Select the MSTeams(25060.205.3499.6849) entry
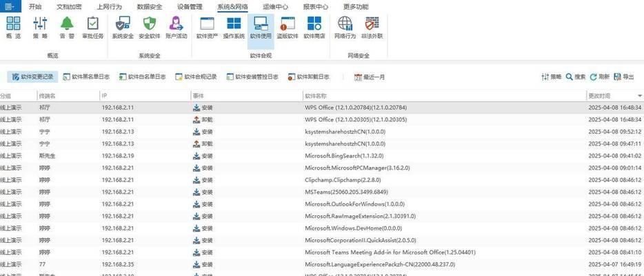The height and width of the screenshot is (276, 644). (346, 192)
